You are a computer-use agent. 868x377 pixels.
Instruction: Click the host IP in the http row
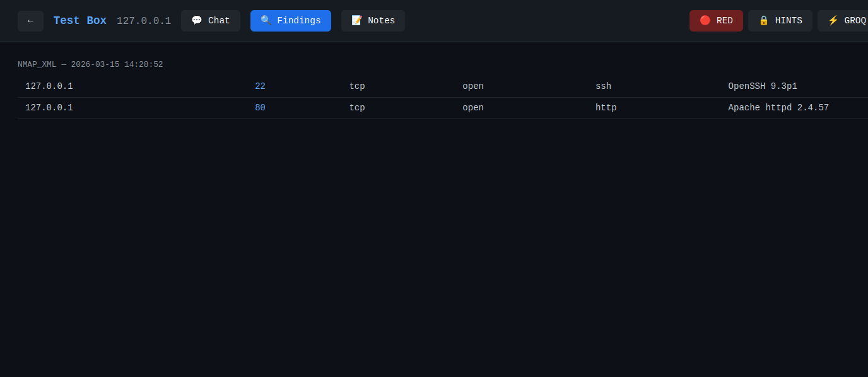pyautogui.click(x=49, y=108)
